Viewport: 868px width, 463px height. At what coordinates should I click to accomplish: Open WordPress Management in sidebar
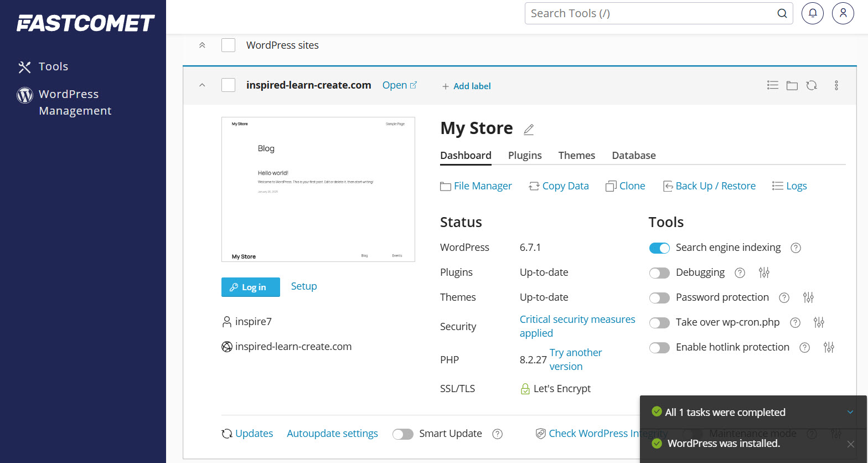[64, 102]
